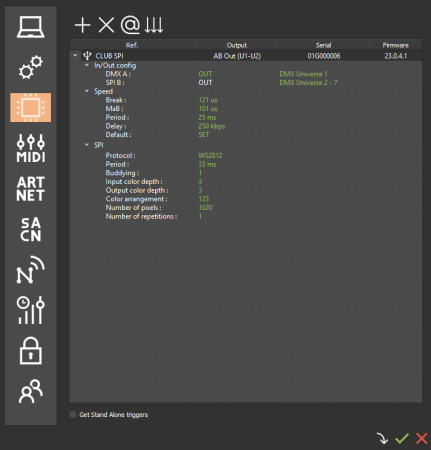Confirm with the green checkmark
The height and width of the screenshot is (450, 431).
tap(402, 438)
